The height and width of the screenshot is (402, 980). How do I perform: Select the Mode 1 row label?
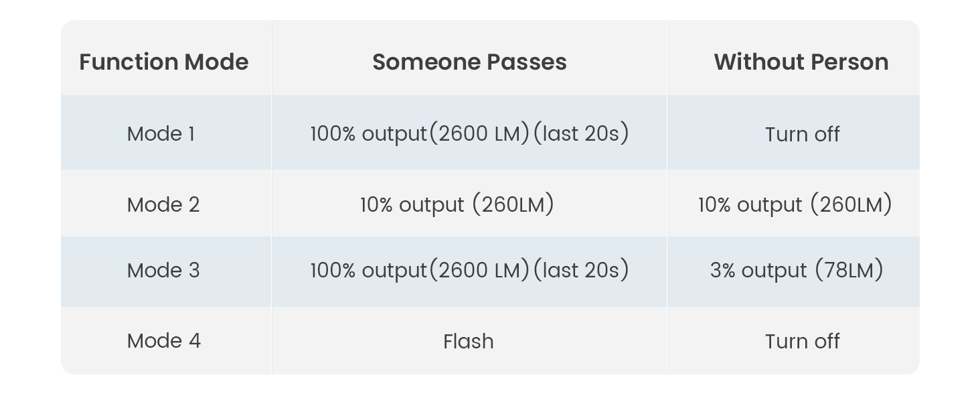click(161, 134)
